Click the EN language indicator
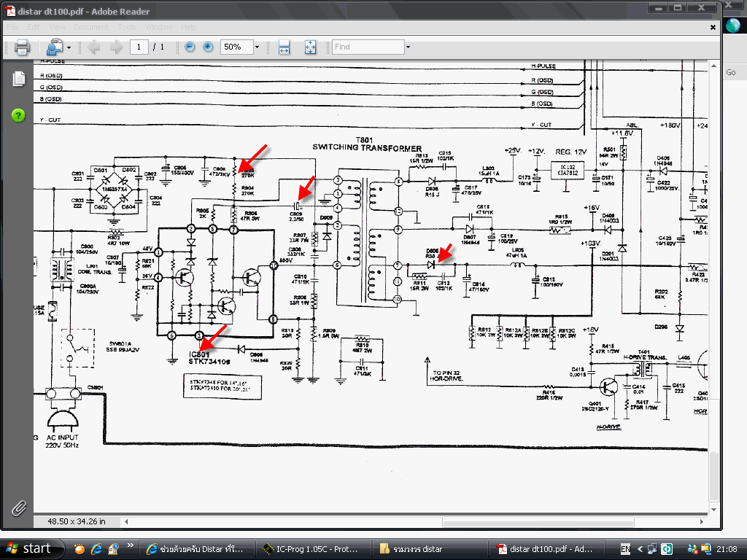This screenshot has height=560, width=747. click(x=625, y=549)
